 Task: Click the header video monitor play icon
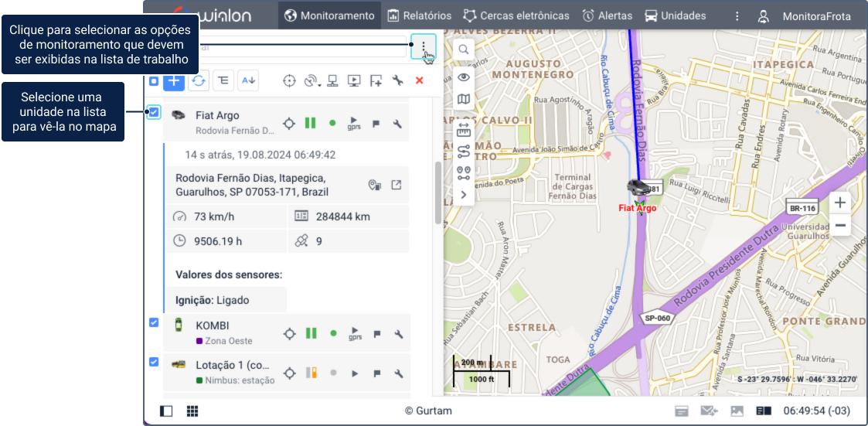pyautogui.click(x=354, y=81)
